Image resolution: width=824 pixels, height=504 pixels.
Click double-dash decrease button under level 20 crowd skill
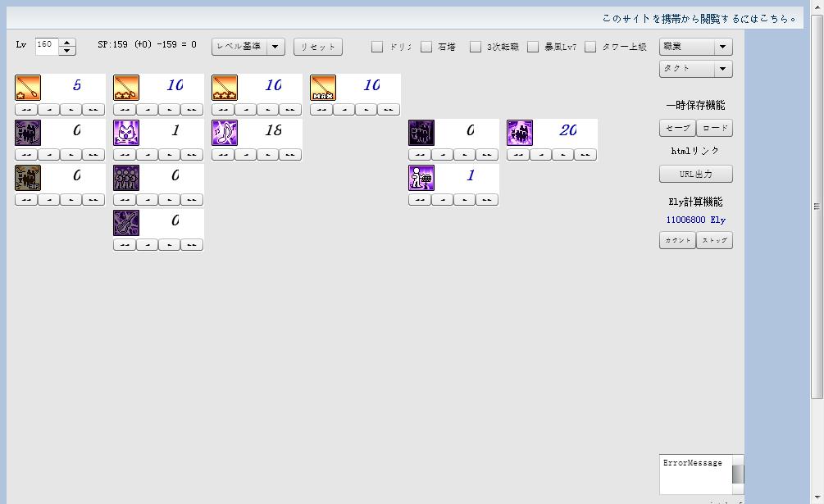[x=517, y=154]
